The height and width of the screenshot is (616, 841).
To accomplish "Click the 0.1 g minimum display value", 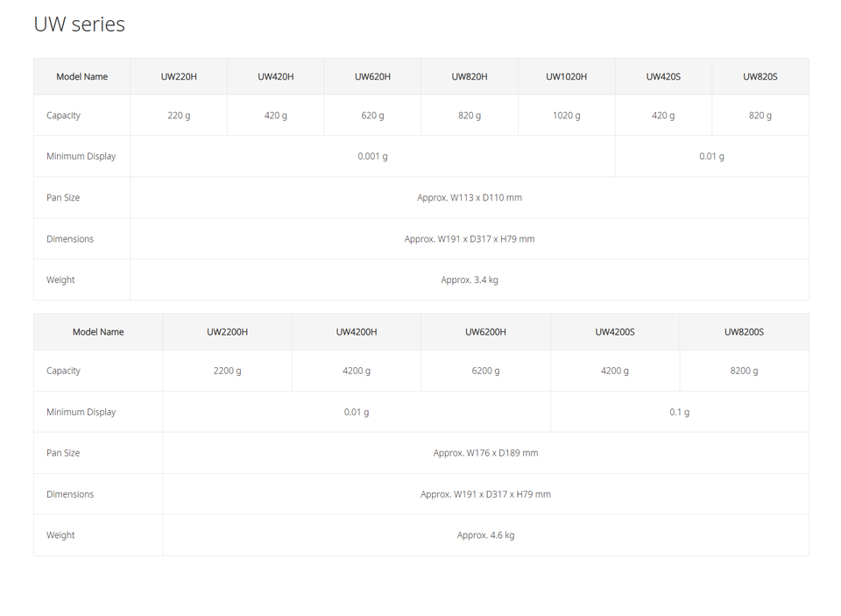I will point(679,412).
